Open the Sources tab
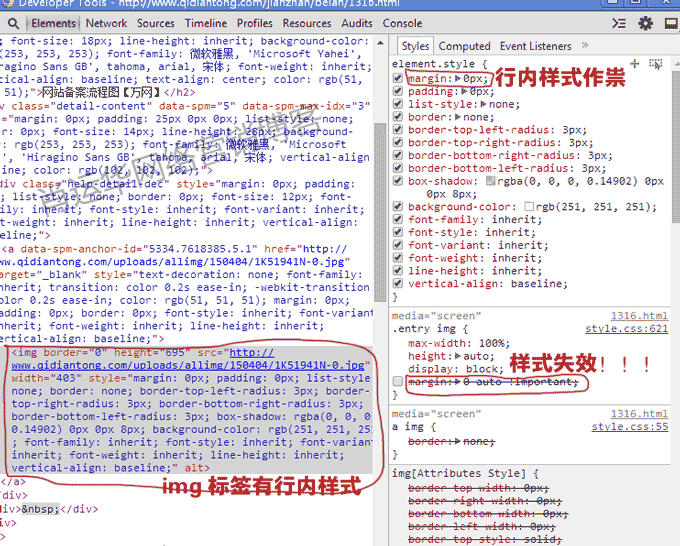The width and height of the screenshot is (680, 546). click(156, 23)
